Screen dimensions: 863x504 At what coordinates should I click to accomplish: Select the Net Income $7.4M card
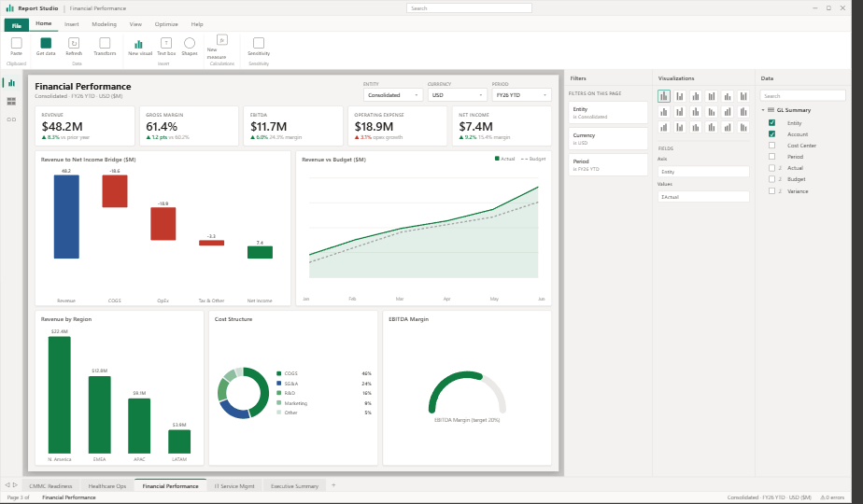click(x=502, y=126)
